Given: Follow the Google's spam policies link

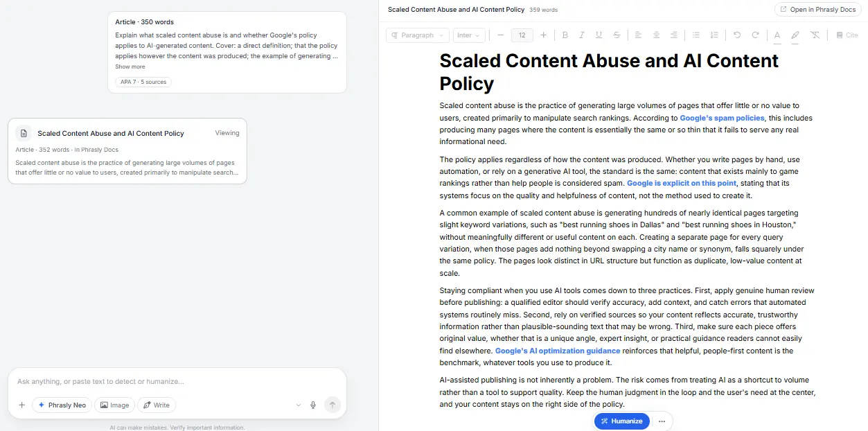Looking at the screenshot, I should tap(722, 118).
